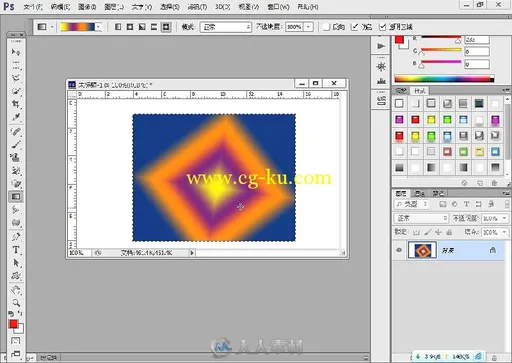Change screen mode at toolbox bottom

point(16,354)
